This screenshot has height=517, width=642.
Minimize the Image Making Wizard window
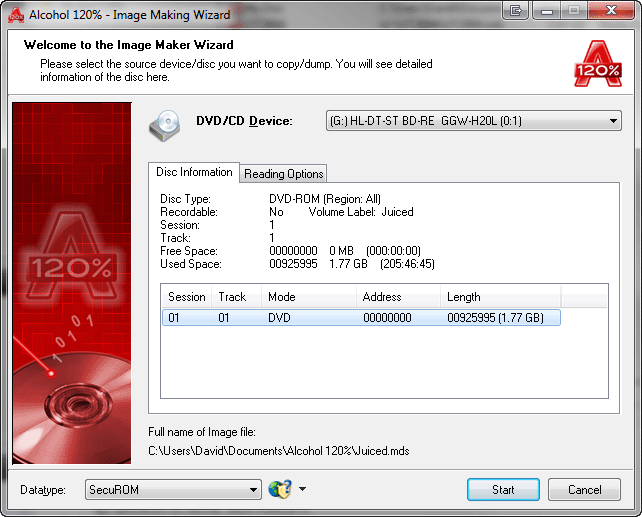point(546,10)
